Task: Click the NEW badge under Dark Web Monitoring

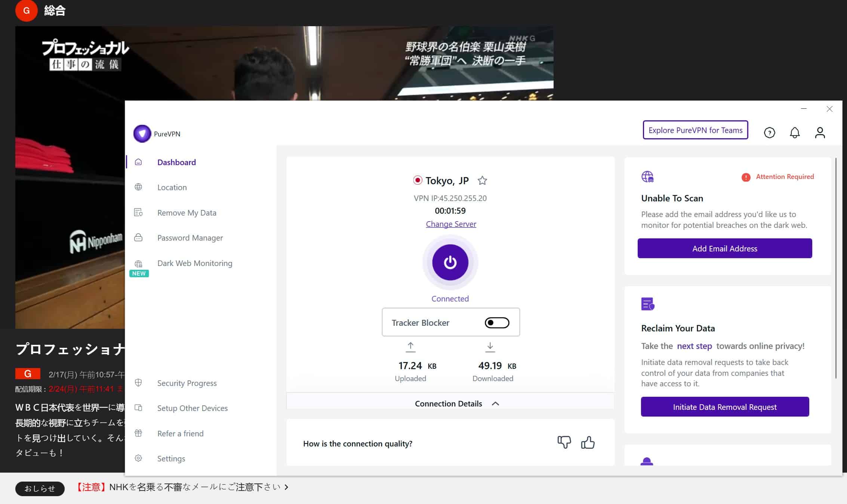Action: pyautogui.click(x=139, y=273)
